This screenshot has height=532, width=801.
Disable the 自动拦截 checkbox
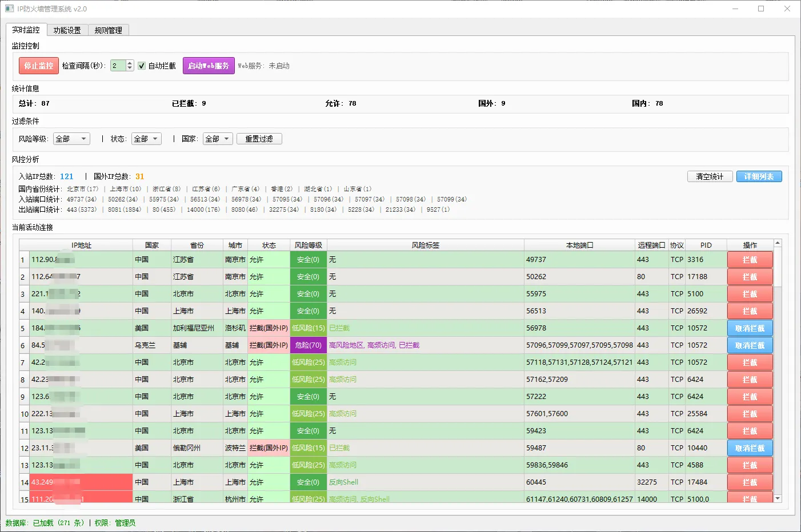(x=141, y=65)
